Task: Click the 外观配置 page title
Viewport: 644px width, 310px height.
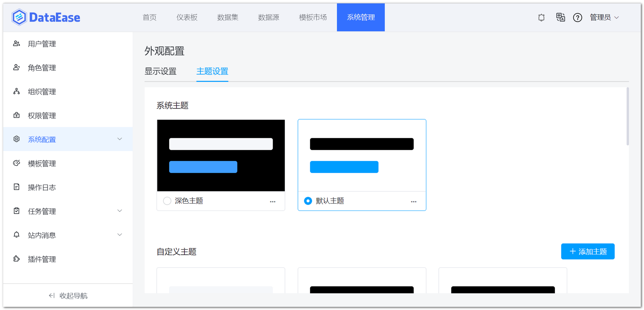Action: tap(164, 51)
